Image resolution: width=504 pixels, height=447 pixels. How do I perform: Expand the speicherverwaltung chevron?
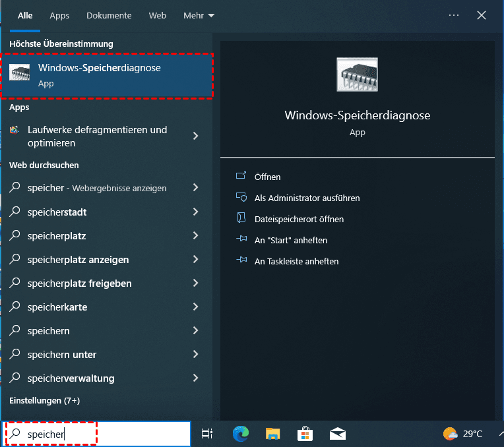coord(195,378)
